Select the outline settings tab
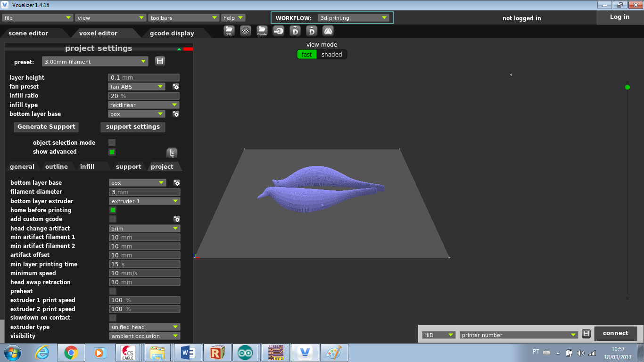 pyautogui.click(x=57, y=167)
